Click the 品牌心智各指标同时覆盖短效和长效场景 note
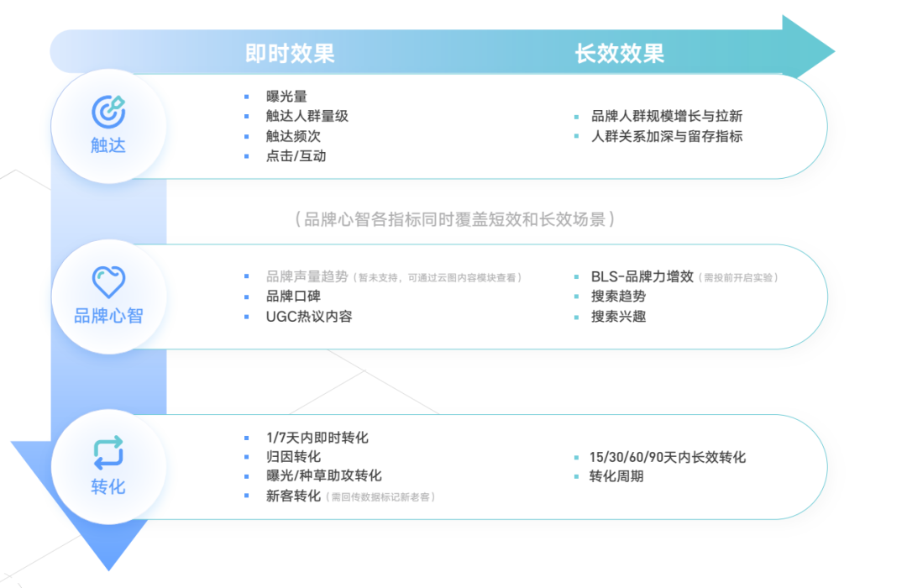The image size is (907, 588). click(454, 219)
